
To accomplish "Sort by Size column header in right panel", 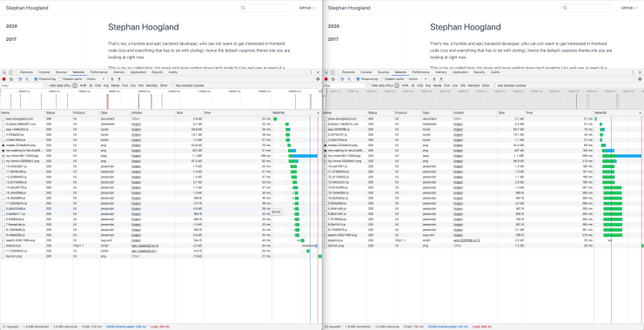I will pyautogui.click(x=512, y=112).
